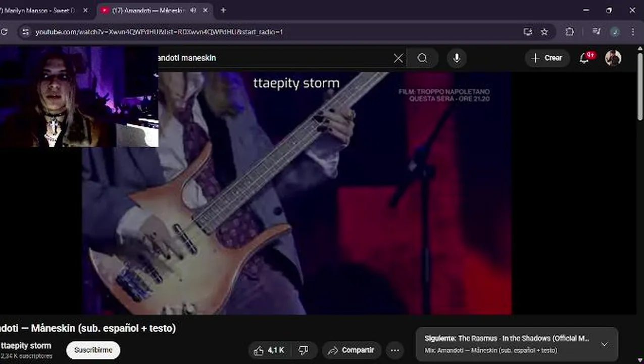Viewport: 644px width, 364px height.
Task: Open the media control icon
Action: click(597, 32)
